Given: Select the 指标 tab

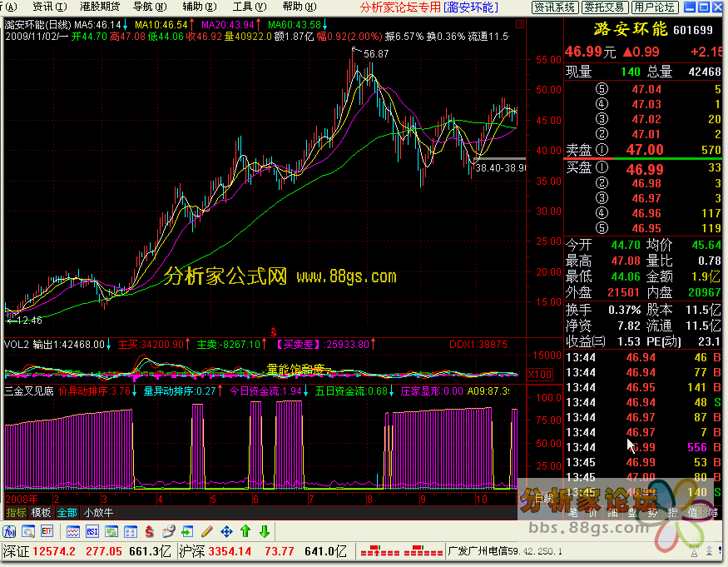Looking at the screenshot, I should (x=17, y=513).
